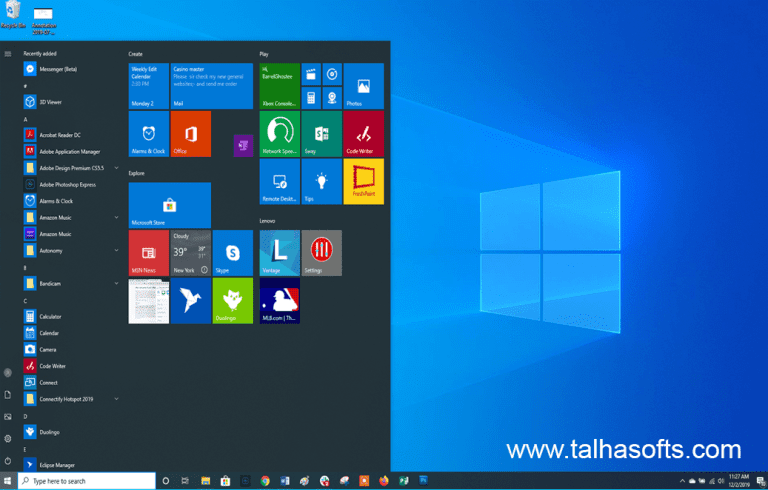Open Settings gear in Start sidebar
768x490 pixels.
[x=8, y=439]
